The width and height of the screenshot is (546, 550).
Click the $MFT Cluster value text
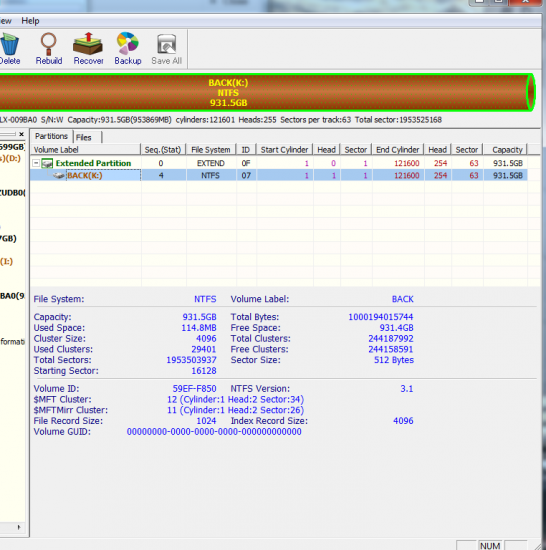pos(235,400)
